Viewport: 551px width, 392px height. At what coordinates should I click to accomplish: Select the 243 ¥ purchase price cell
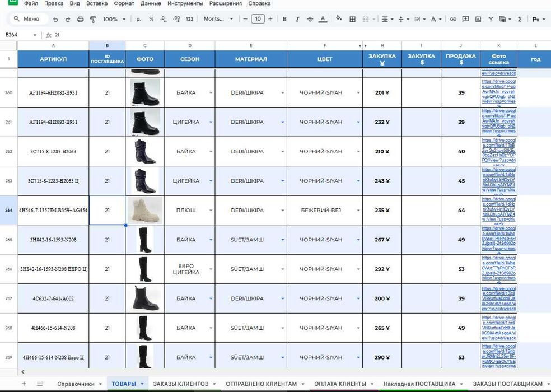(382, 181)
